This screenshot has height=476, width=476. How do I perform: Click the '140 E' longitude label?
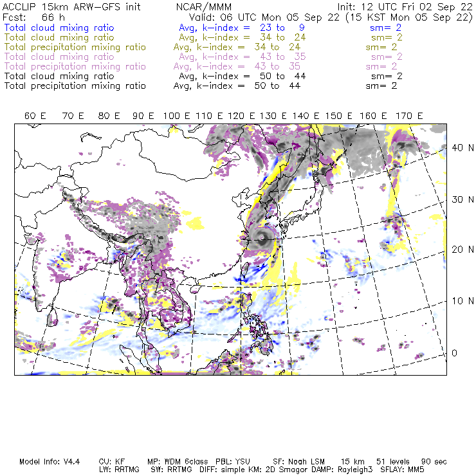[x=306, y=116]
